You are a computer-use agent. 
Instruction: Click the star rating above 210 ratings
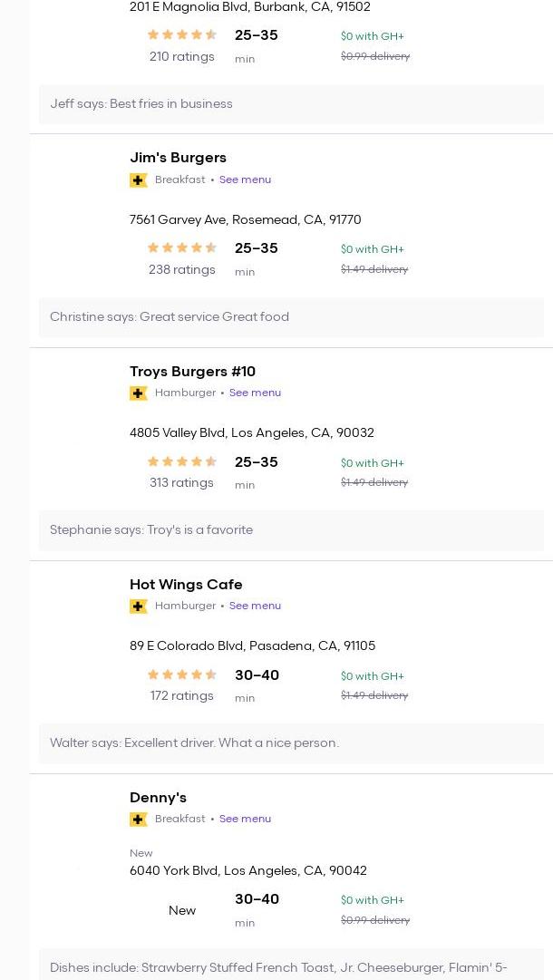tap(181, 35)
